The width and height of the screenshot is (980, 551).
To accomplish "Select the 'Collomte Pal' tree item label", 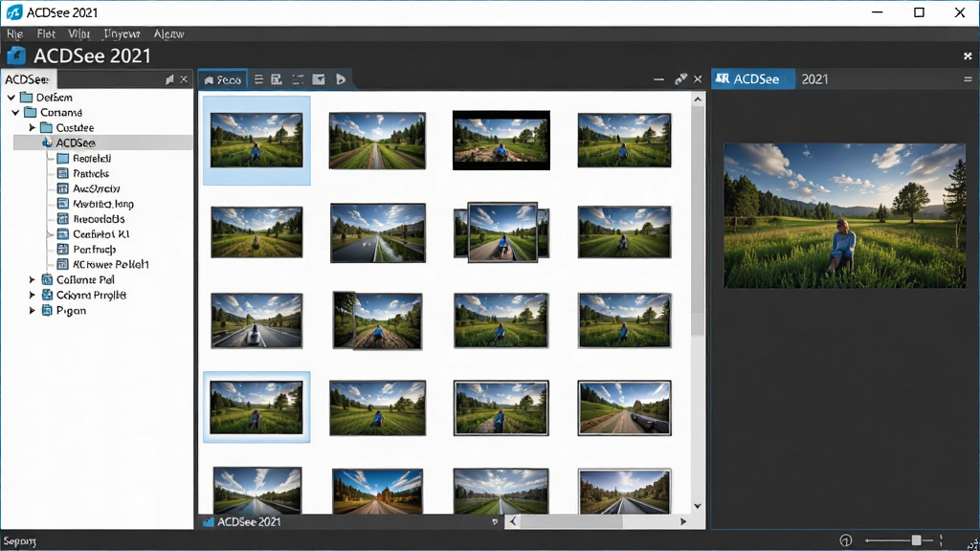I will (x=85, y=280).
